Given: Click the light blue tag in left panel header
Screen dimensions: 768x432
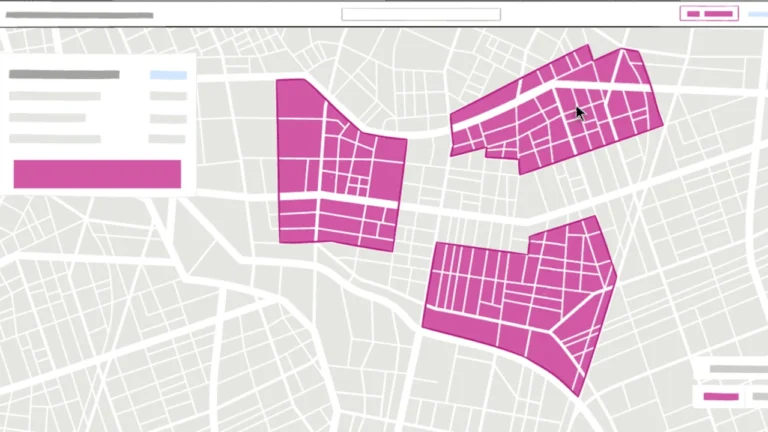Looking at the screenshot, I should (x=168, y=75).
